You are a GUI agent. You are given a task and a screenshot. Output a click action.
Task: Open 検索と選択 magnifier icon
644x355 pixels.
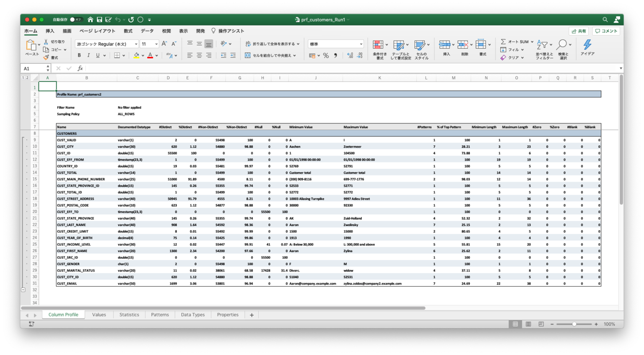tap(563, 44)
